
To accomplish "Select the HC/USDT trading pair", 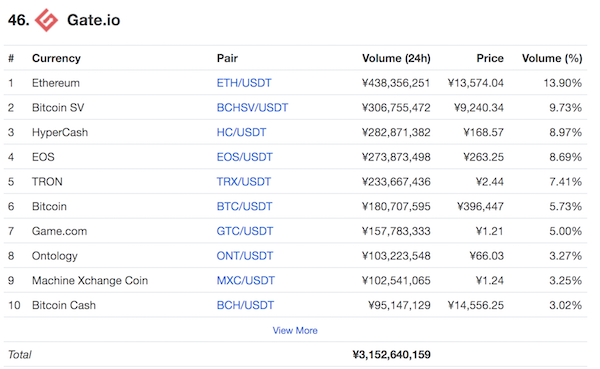I will [241, 132].
